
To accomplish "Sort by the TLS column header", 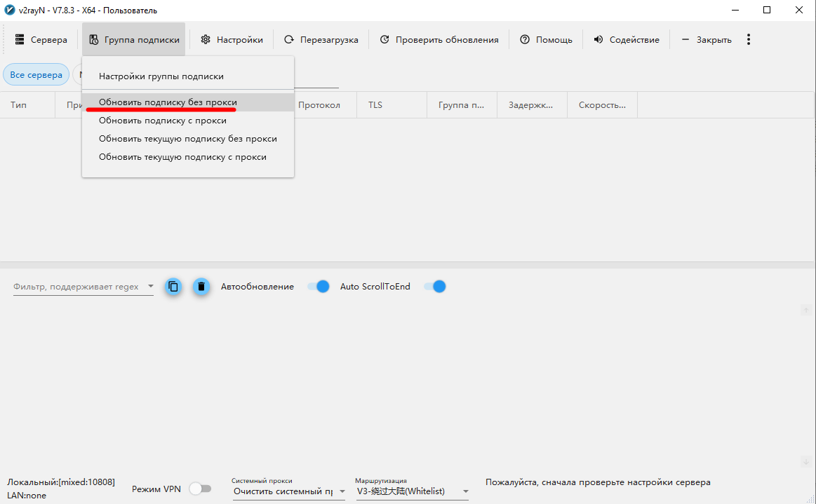I will point(392,105).
